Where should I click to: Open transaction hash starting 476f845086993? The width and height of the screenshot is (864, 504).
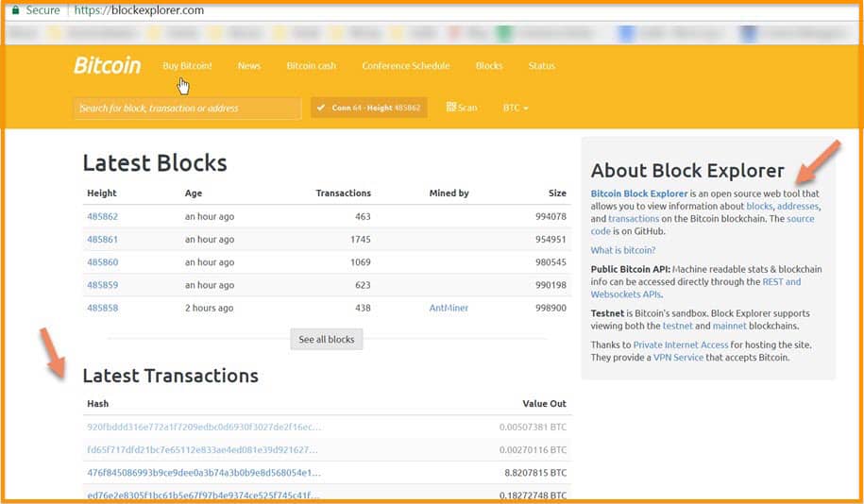coord(204,473)
